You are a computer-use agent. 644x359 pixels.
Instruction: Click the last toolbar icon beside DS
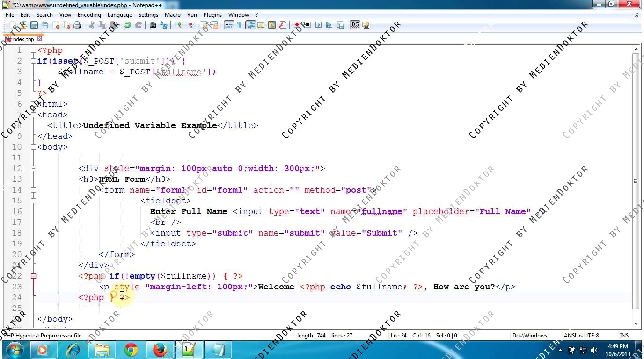366,25
